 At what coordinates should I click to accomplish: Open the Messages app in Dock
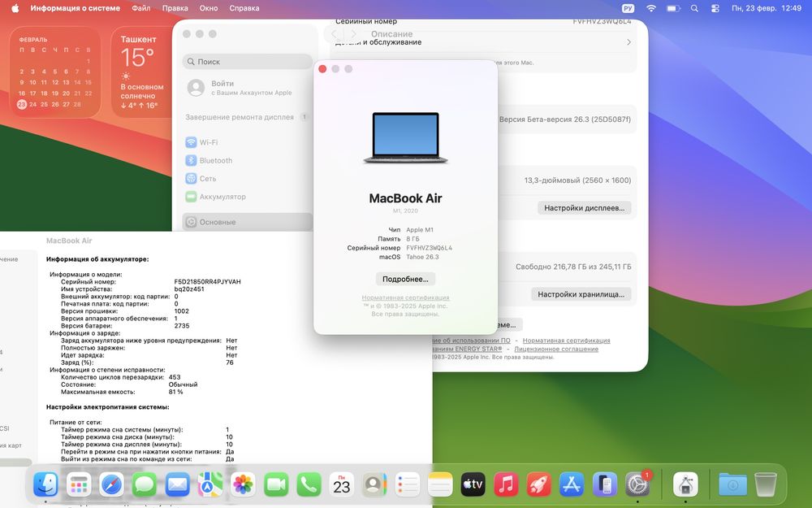[x=145, y=484]
